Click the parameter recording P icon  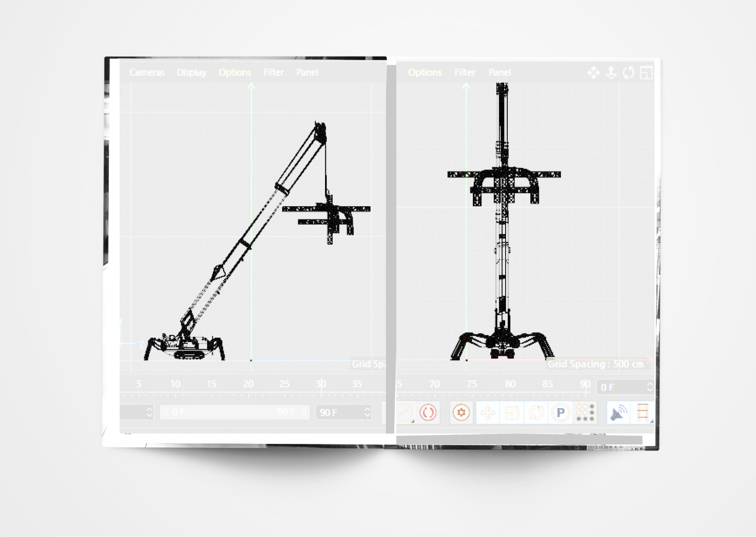pyautogui.click(x=560, y=412)
